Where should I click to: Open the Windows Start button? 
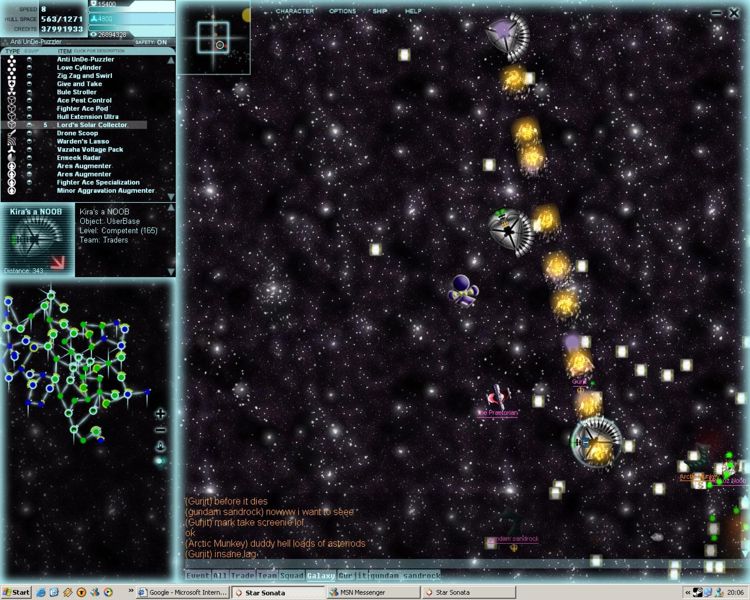[x=16, y=592]
